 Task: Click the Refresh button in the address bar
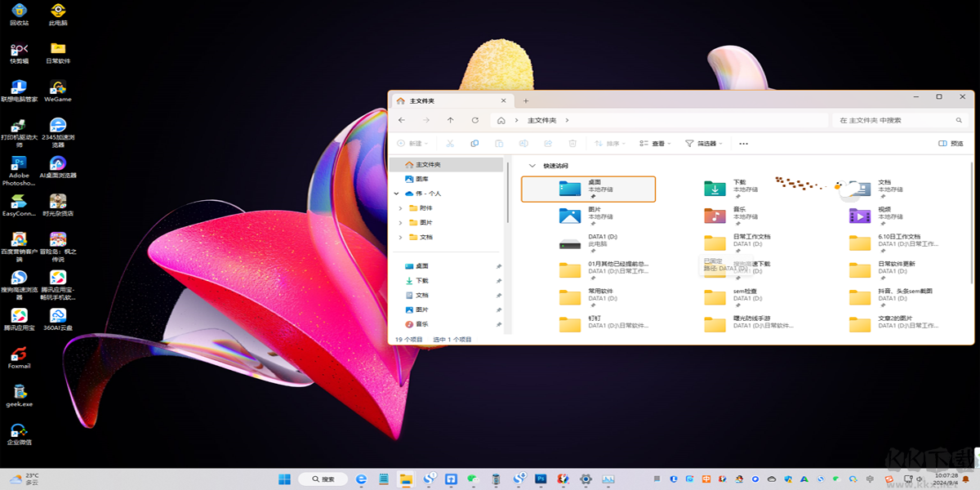pos(474,120)
